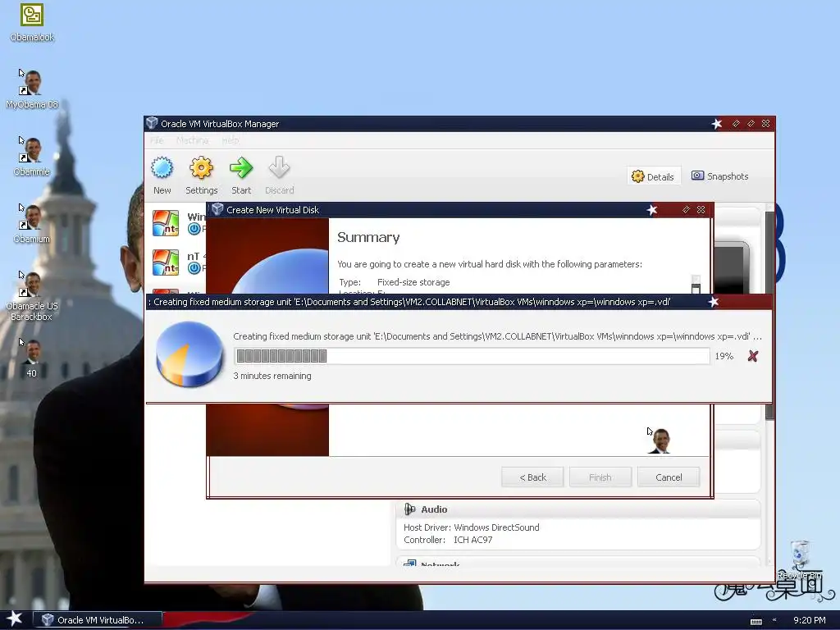Click the Summary parameters scrollbar
This screenshot has width=840, height=630.
696,284
